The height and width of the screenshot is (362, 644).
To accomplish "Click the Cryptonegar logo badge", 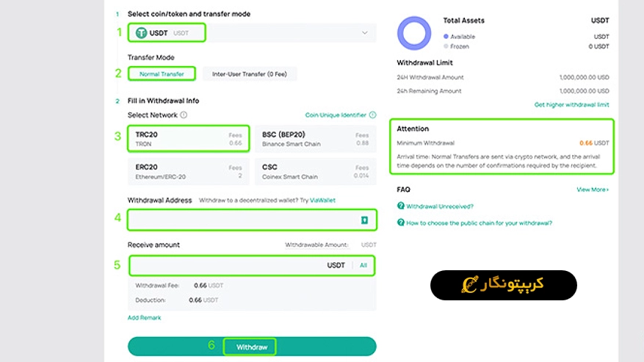I will tap(504, 285).
